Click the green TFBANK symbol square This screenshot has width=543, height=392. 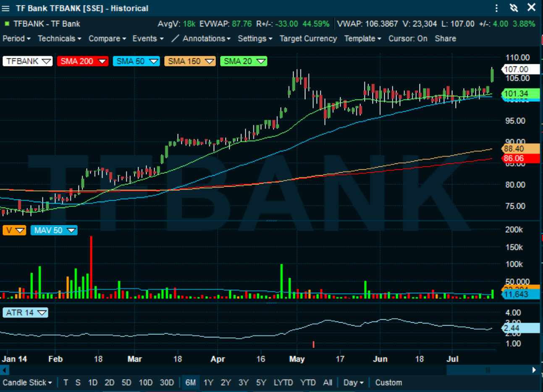(7, 24)
